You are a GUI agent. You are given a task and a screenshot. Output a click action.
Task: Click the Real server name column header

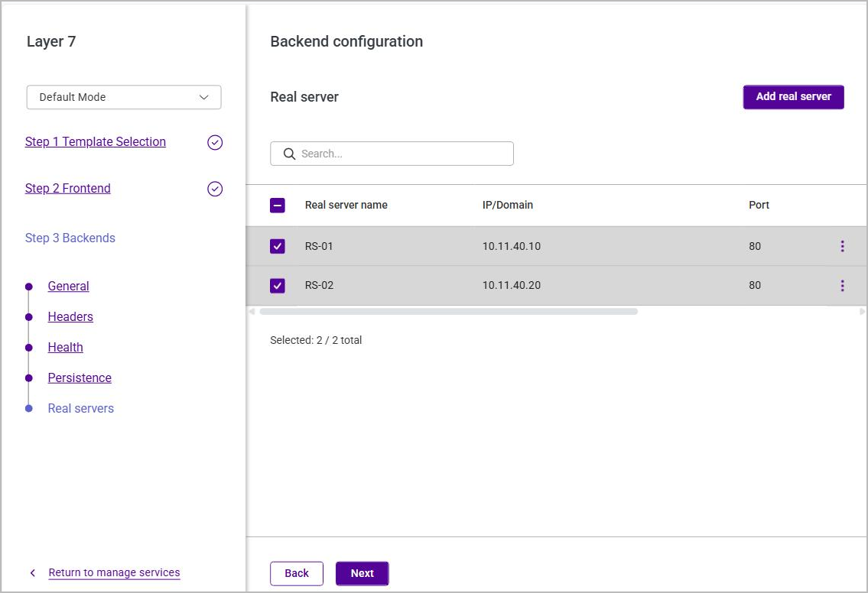point(346,206)
